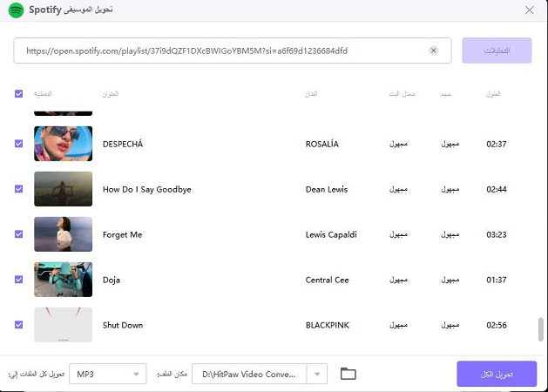Image resolution: width=548 pixels, height=392 pixels.
Task: Open the MP3 format dropdown
Action: click(108, 374)
